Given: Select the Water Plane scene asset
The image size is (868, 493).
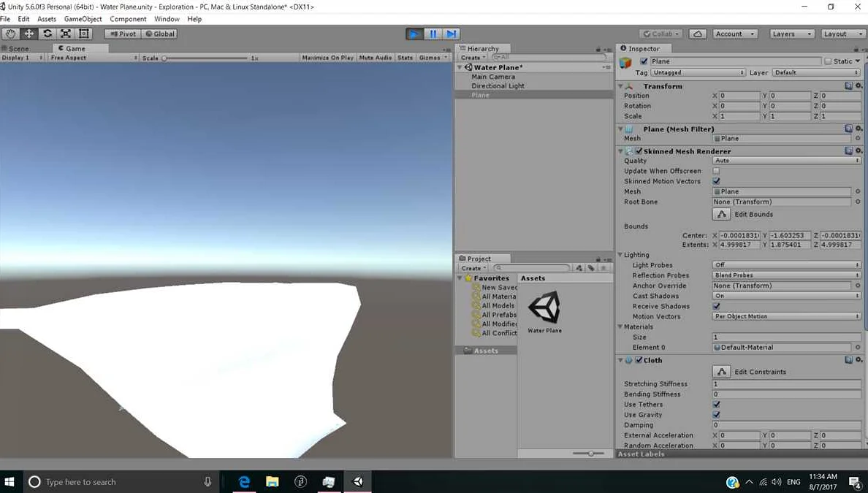Looking at the screenshot, I should [544, 312].
